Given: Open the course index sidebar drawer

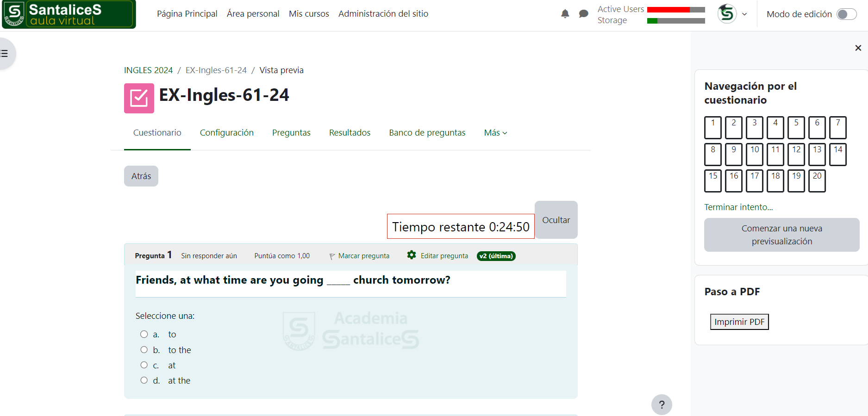Looking at the screenshot, I should coord(6,54).
